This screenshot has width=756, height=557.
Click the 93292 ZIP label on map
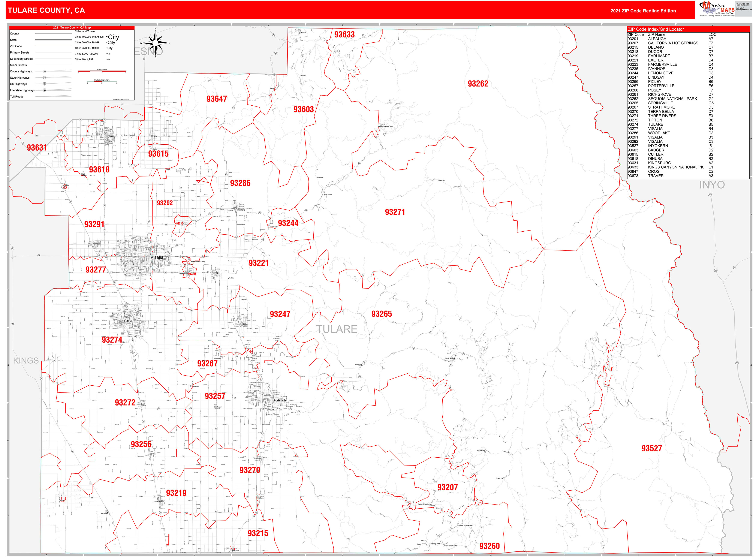click(165, 203)
